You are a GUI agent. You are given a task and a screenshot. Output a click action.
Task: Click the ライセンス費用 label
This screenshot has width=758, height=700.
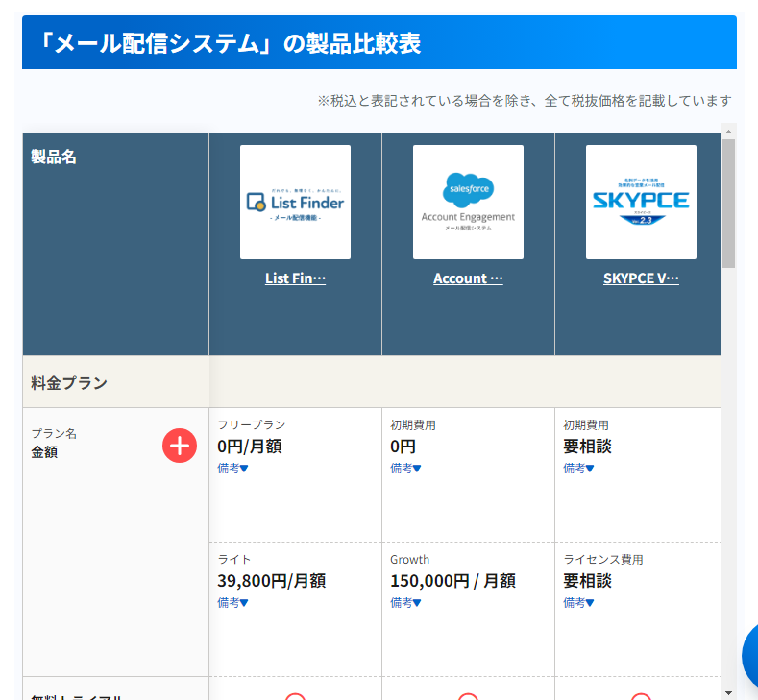point(603,560)
